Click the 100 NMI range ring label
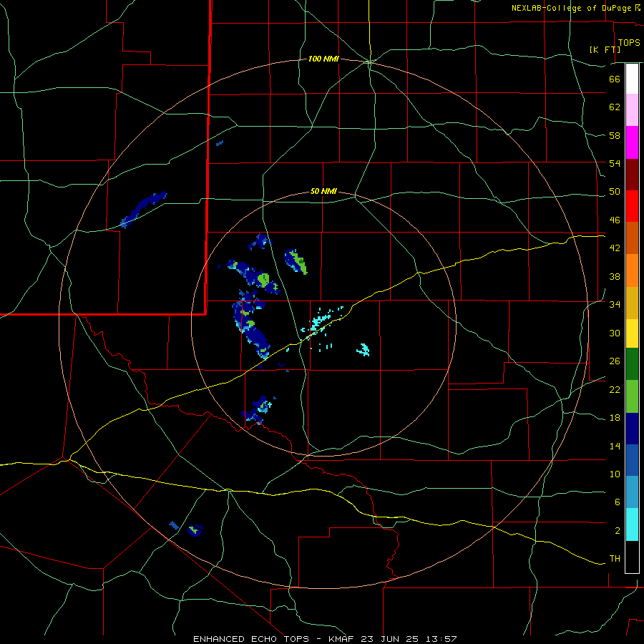 323,59
